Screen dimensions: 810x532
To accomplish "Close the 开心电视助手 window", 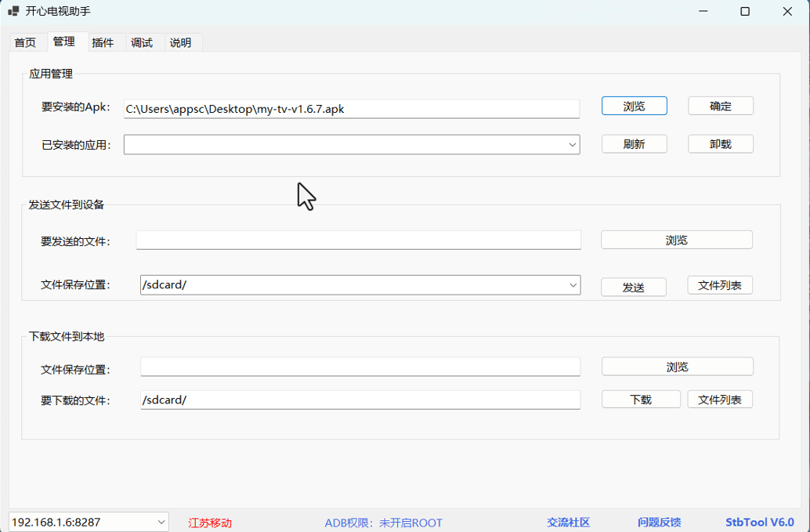I will [x=787, y=12].
